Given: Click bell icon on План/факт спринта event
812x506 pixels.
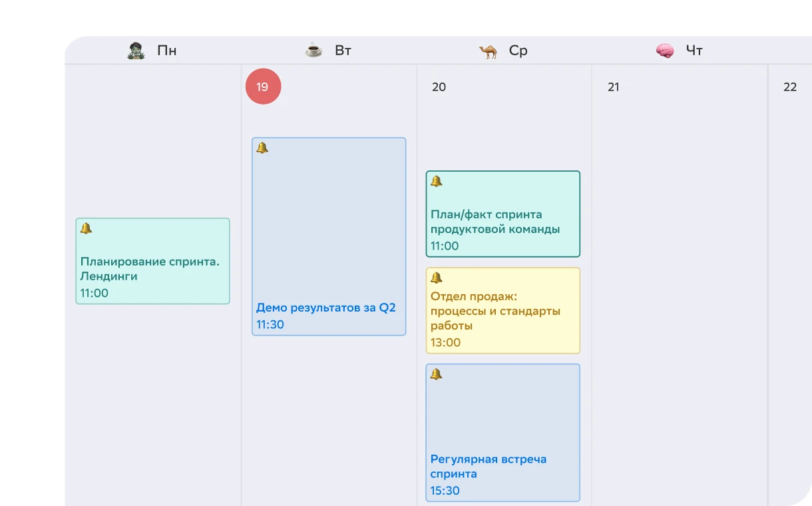Looking at the screenshot, I should click(437, 181).
